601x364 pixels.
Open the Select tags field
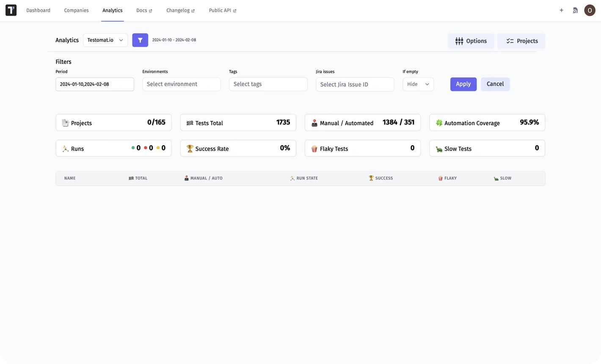click(268, 84)
